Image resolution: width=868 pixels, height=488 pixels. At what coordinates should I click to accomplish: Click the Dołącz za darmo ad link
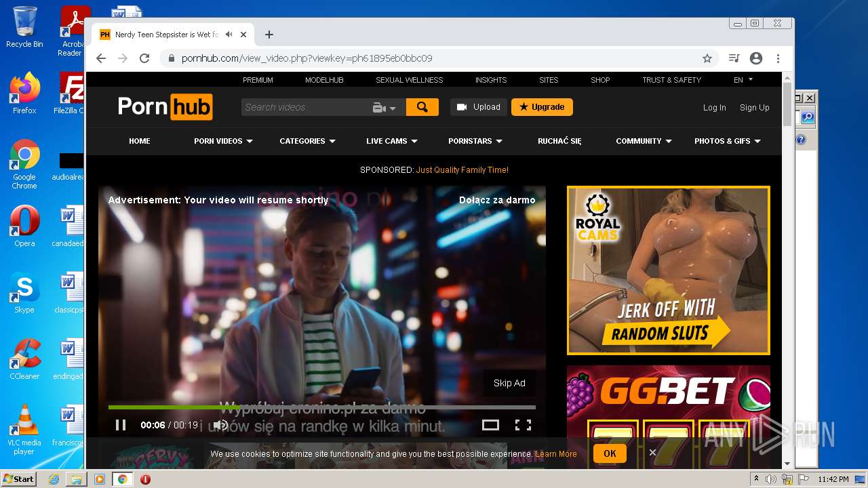coord(497,200)
